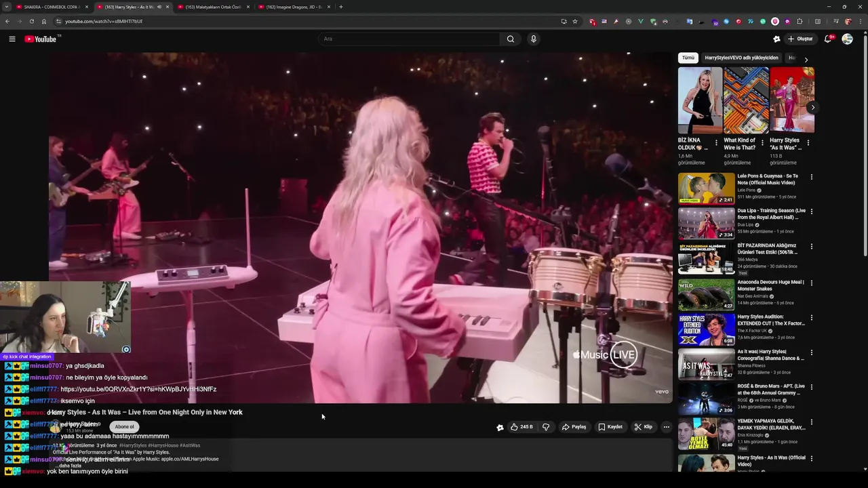Open Dua Lipa Training Season video title

click(772, 213)
